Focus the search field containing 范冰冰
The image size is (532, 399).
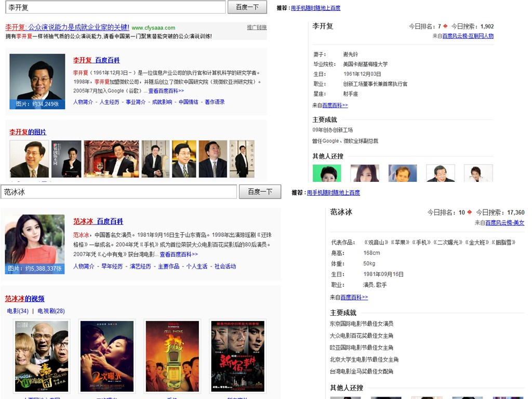pos(118,192)
